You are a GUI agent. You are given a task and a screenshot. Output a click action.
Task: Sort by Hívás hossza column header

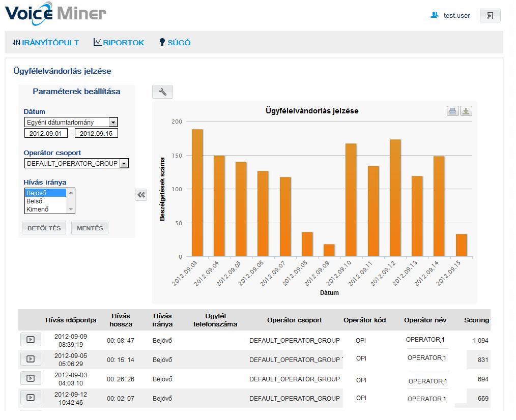click(121, 320)
